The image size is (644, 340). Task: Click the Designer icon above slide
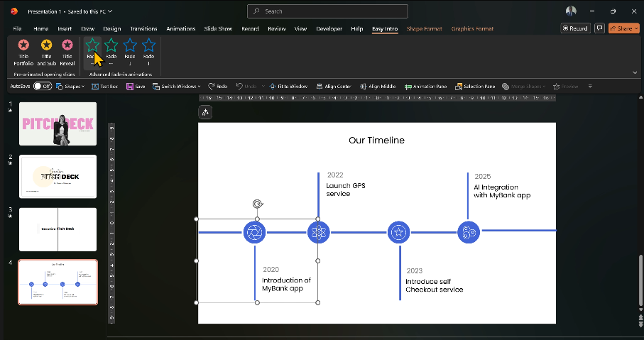(204, 112)
